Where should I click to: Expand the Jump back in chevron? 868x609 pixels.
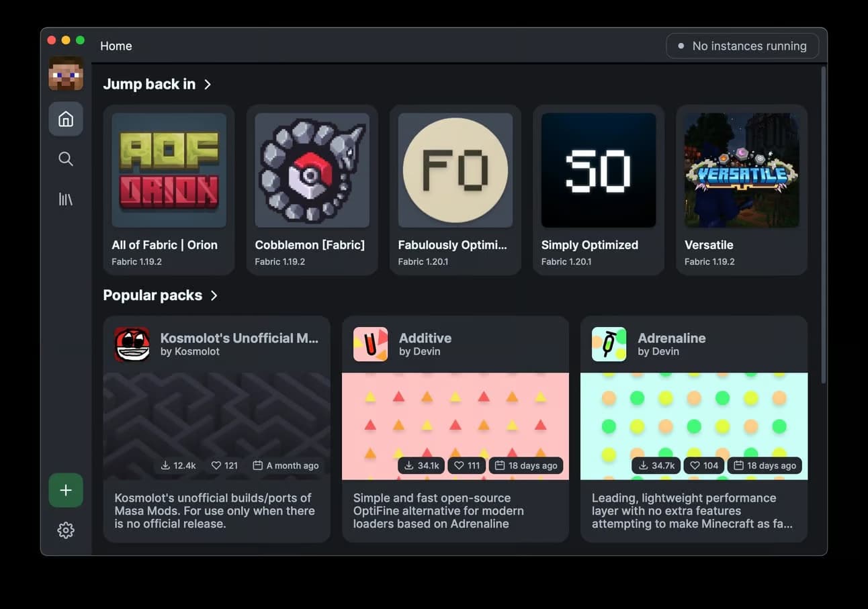208,85
